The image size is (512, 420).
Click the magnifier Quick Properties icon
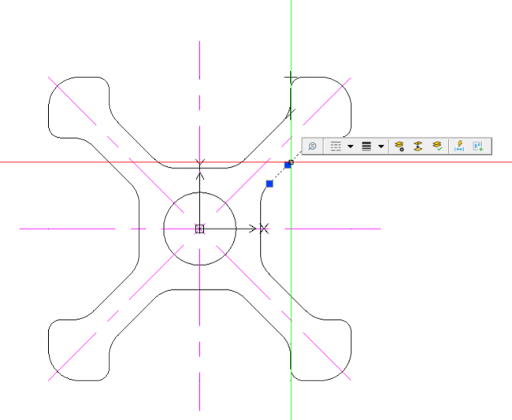click(x=312, y=146)
